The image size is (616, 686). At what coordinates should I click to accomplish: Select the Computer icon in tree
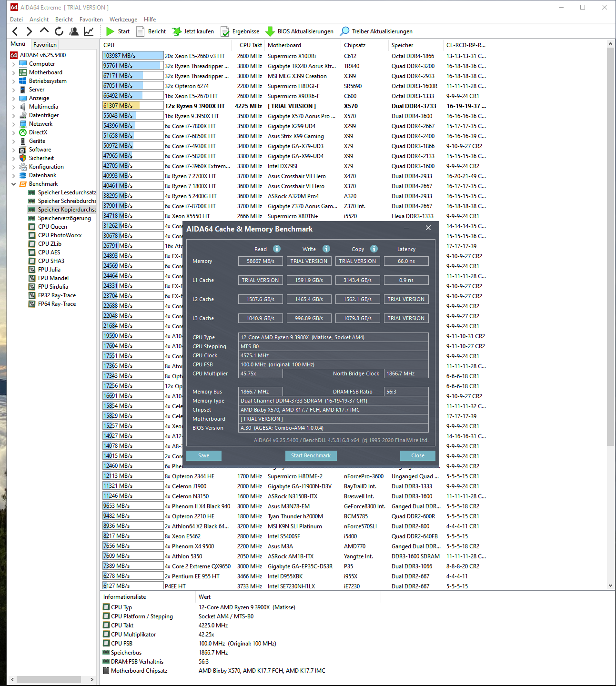(23, 64)
